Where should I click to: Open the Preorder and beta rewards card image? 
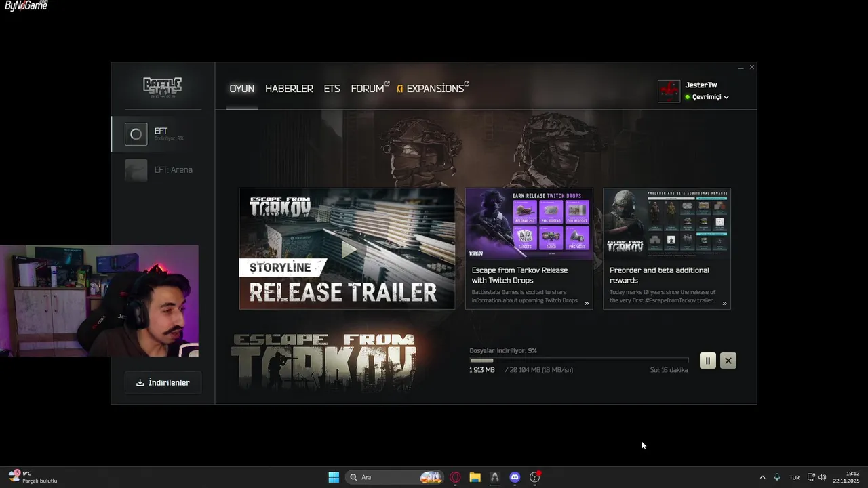click(x=667, y=224)
